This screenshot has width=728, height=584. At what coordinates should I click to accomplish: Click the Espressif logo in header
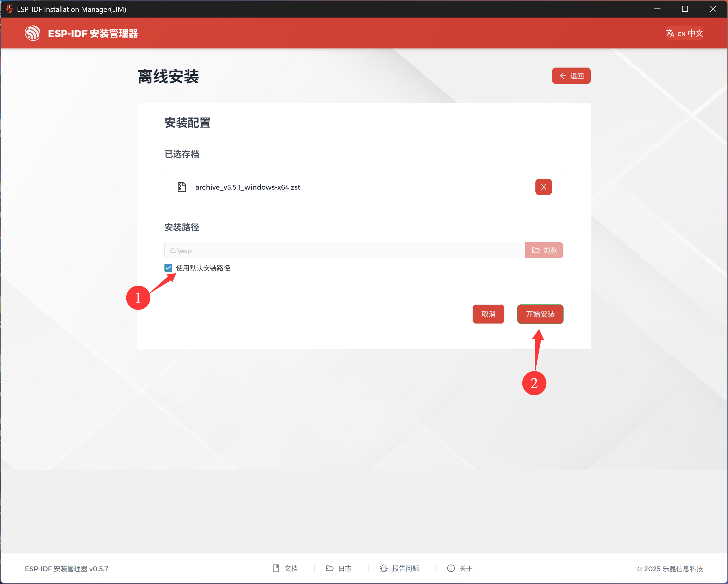(32, 33)
